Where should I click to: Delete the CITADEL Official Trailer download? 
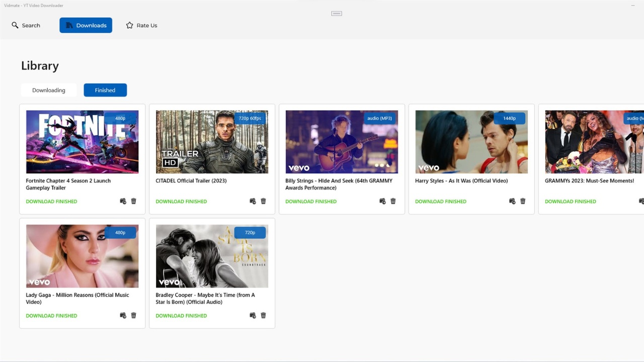[x=263, y=201]
